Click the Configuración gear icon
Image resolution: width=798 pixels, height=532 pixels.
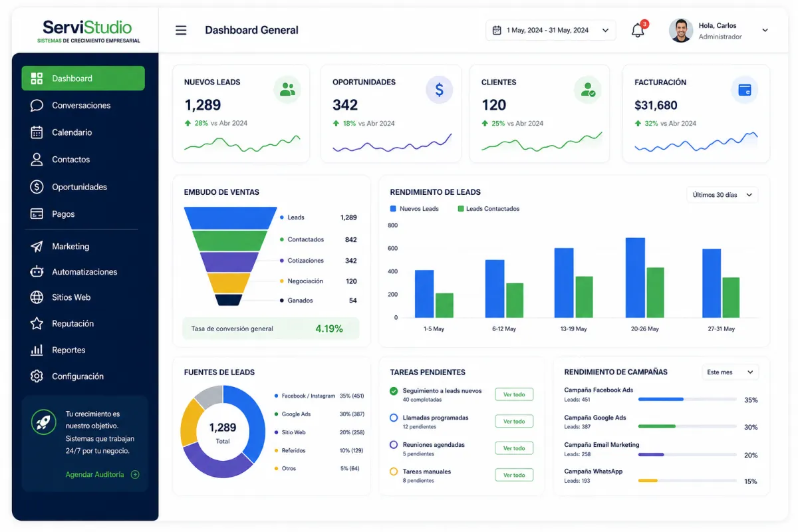pos(37,376)
